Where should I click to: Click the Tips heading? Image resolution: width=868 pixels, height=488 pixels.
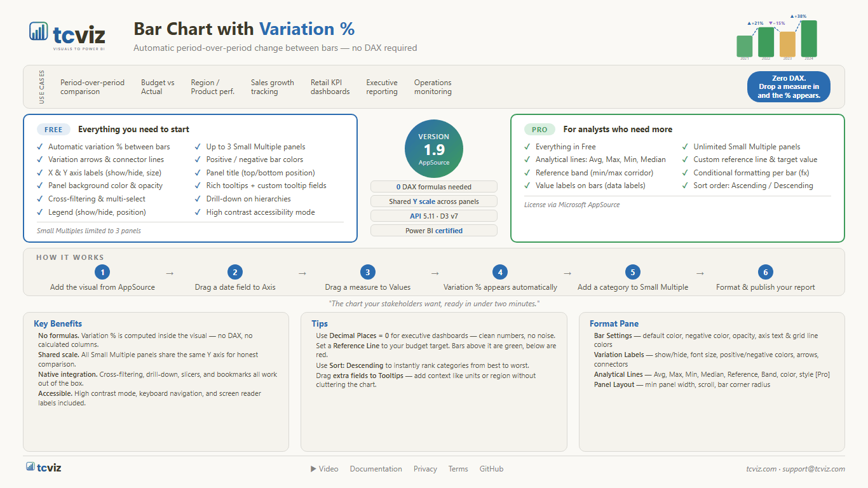pos(320,323)
